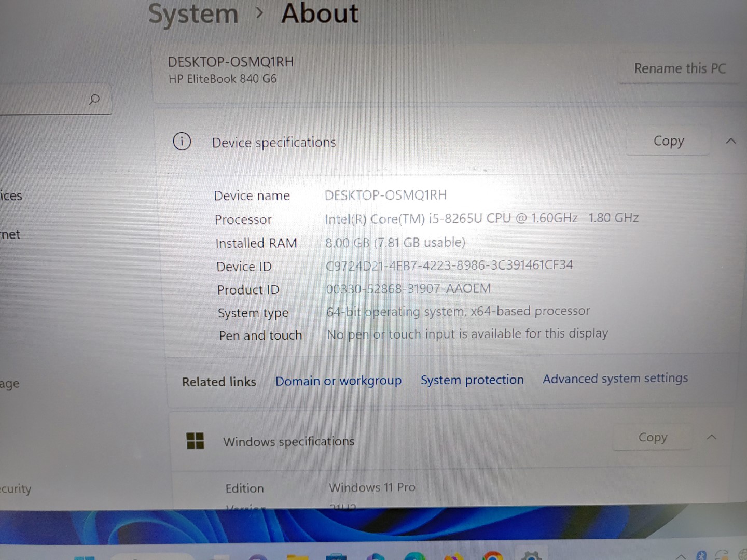Go back to System in the breadcrumb
Viewport: 747px width, 560px height.
pyautogui.click(x=193, y=14)
